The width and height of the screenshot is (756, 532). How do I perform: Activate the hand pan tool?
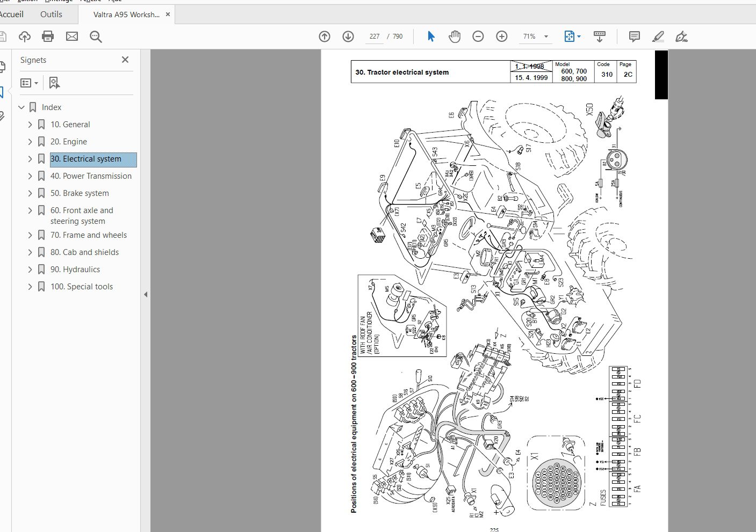(x=455, y=37)
